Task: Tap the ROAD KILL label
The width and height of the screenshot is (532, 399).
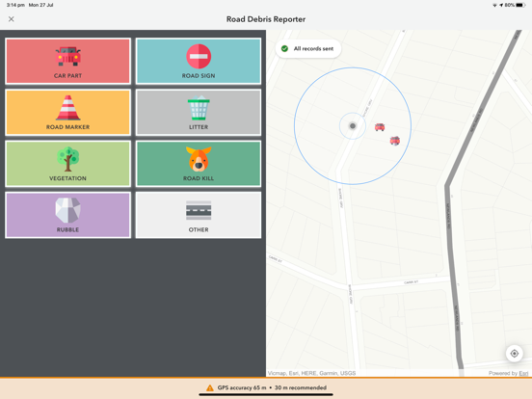Action: (199, 178)
